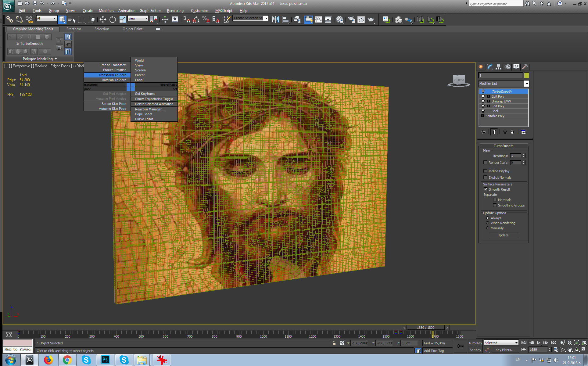The width and height of the screenshot is (588, 366).
Task: Activate the Select and Uniform Scale tool
Action: click(x=122, y=20)
